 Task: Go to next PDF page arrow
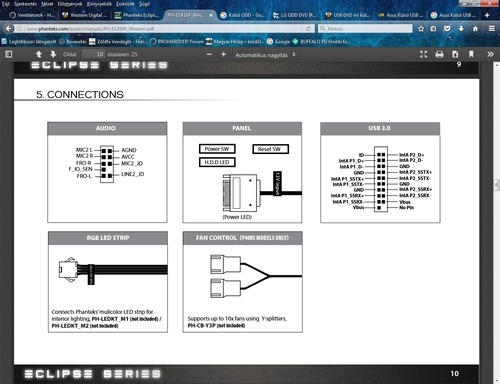(x=53, y=54)
